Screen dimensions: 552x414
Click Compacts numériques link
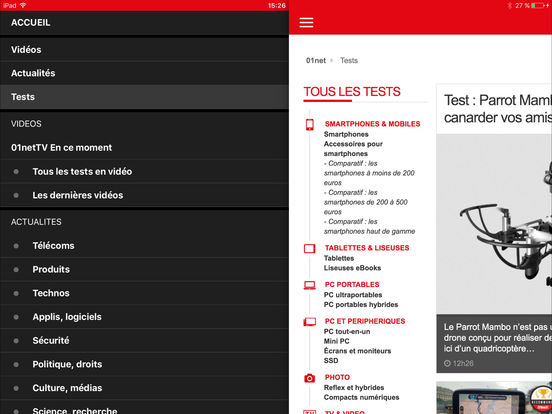tap(362, 397)
